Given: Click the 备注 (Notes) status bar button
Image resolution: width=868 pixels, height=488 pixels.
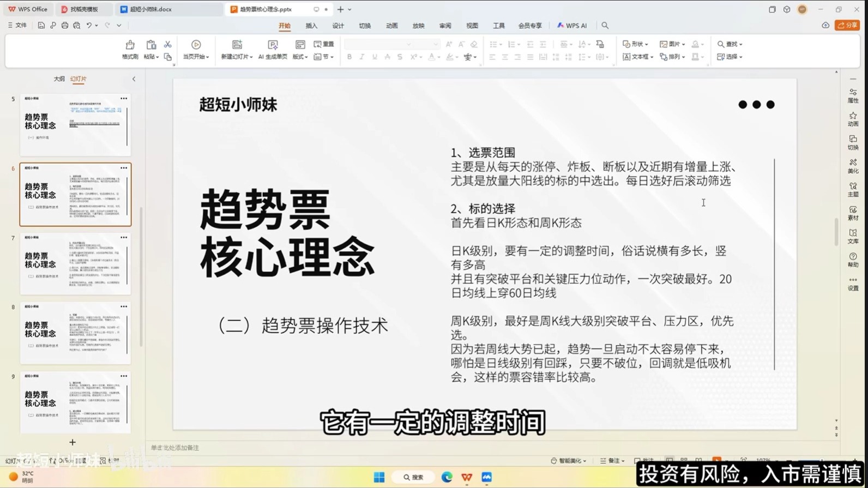Looking at the screenshot, I should [612, 461].
